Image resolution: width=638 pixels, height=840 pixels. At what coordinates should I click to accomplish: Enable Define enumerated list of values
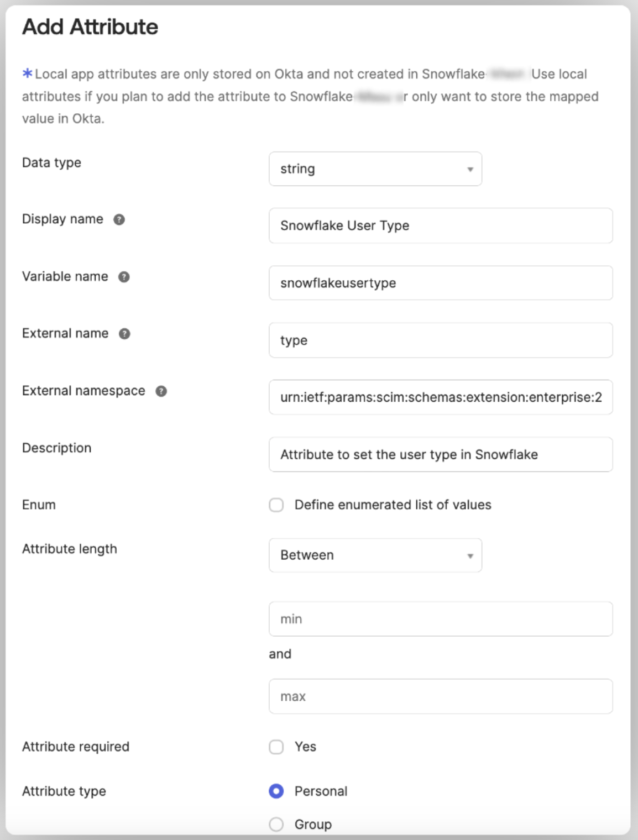(x=276, y=505)
